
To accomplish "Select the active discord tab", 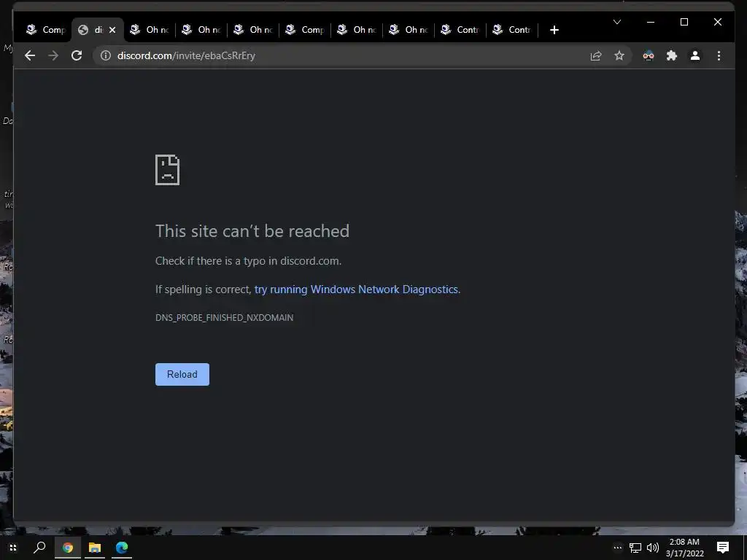I will [98, 30].
